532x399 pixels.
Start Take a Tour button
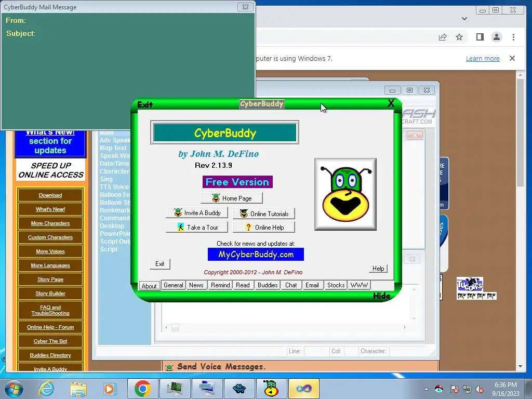click(197, 228)
